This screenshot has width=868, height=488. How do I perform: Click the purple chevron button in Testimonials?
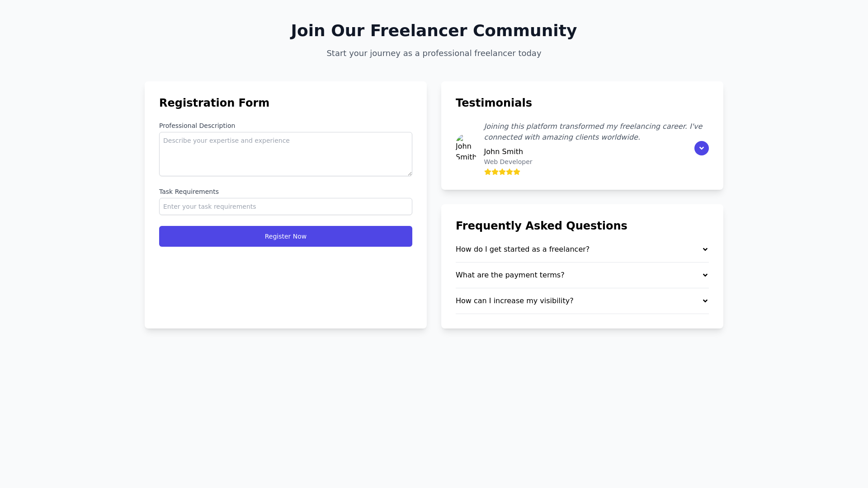point(701,148)
